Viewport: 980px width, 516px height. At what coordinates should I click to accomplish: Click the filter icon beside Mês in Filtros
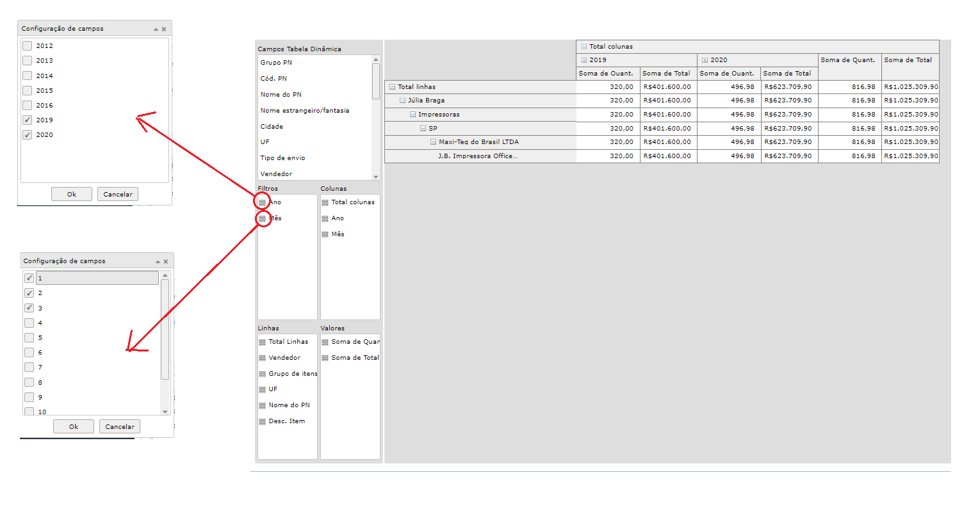(262, 218)
